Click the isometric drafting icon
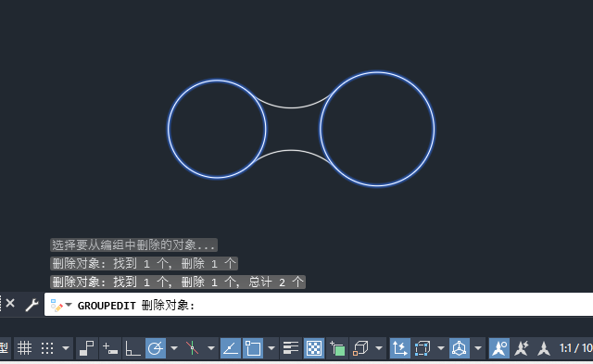 click(192, 347)
